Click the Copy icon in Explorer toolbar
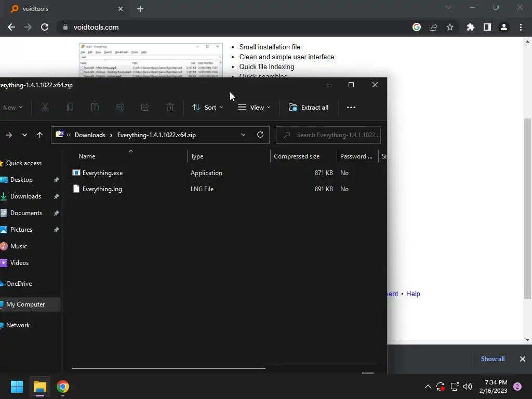This screenshot has height=399, width=532. [70, 108]
